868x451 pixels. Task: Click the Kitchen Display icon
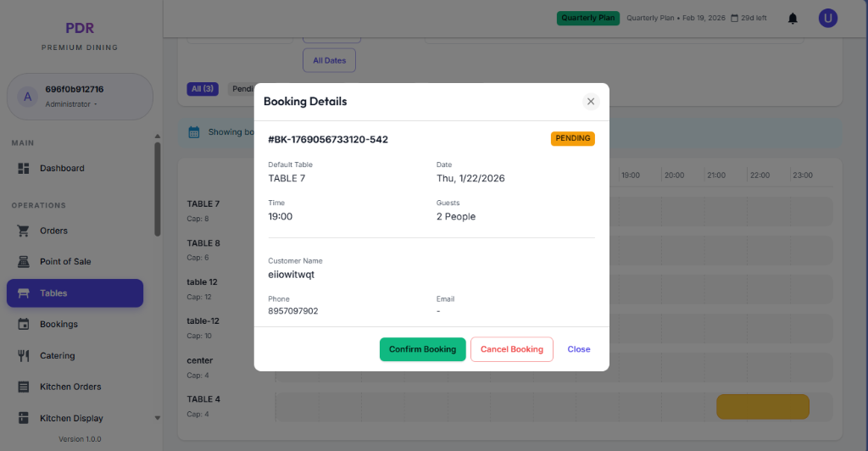pos(24,418)
